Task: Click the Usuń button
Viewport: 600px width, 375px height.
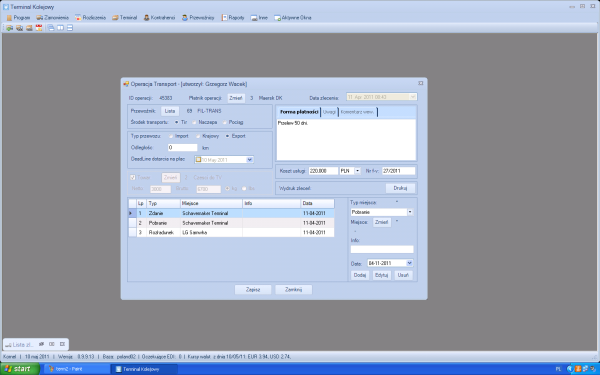Action: pyautogui.click(x=403, y=275)
